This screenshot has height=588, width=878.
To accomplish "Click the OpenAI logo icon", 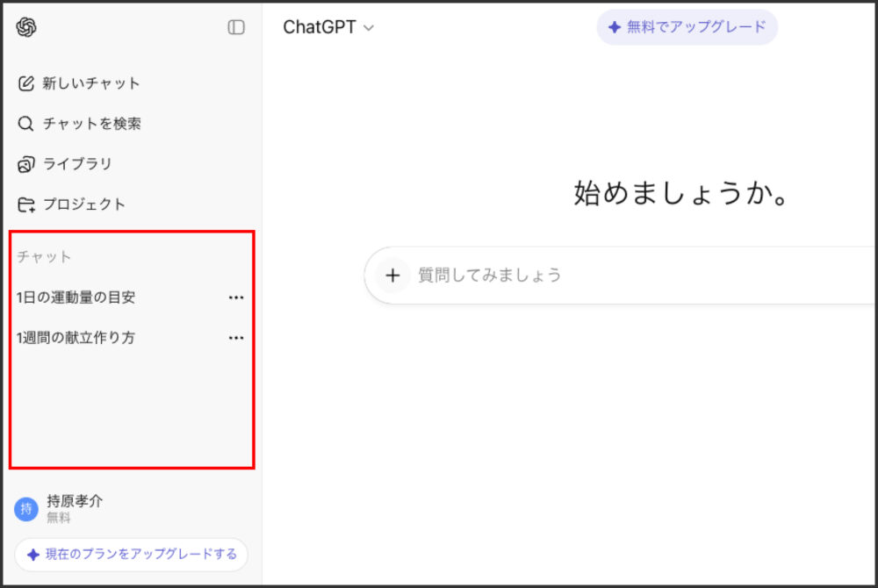I will click(x=27, y=27).
